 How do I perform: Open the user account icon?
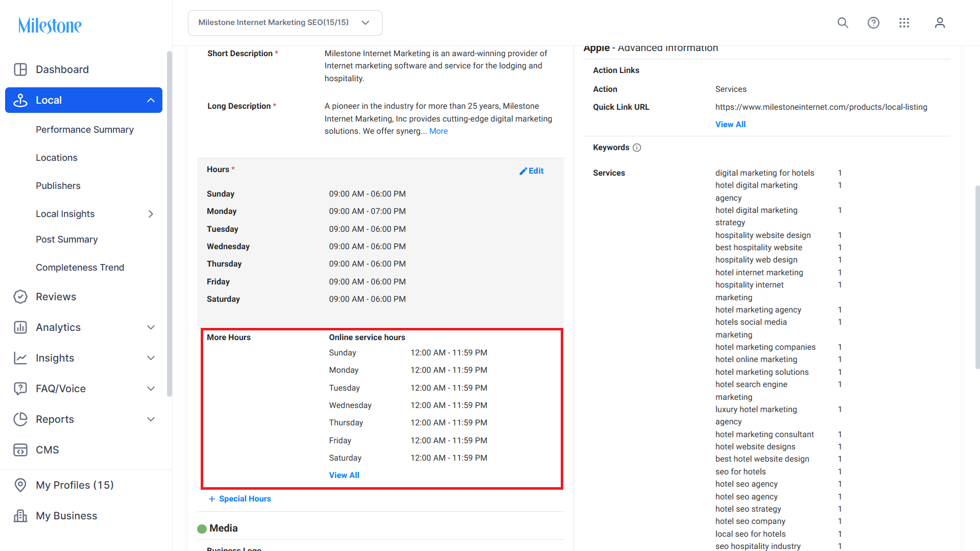click(940, 22)
